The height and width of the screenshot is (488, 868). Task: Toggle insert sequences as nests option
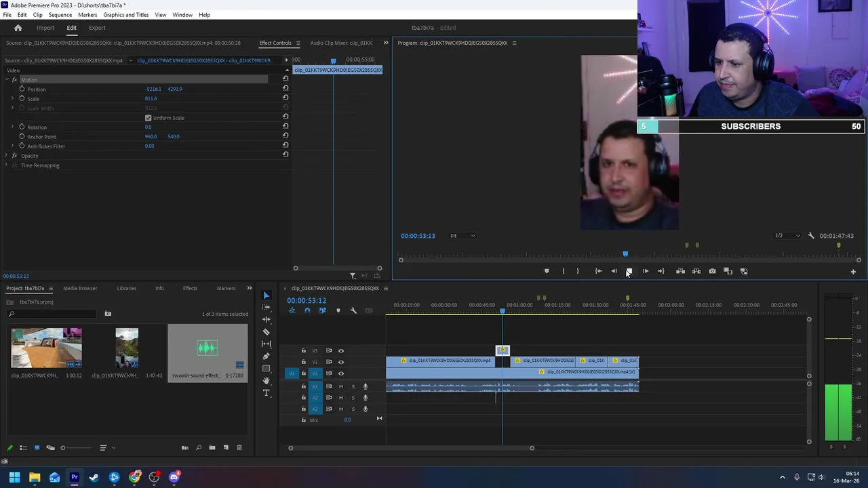coord(292,310)
